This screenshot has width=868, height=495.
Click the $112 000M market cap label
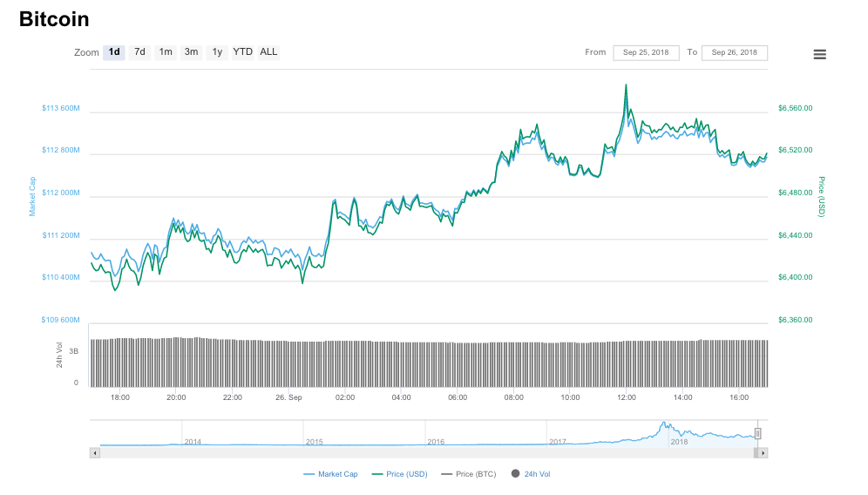click(x=61, y=193)
